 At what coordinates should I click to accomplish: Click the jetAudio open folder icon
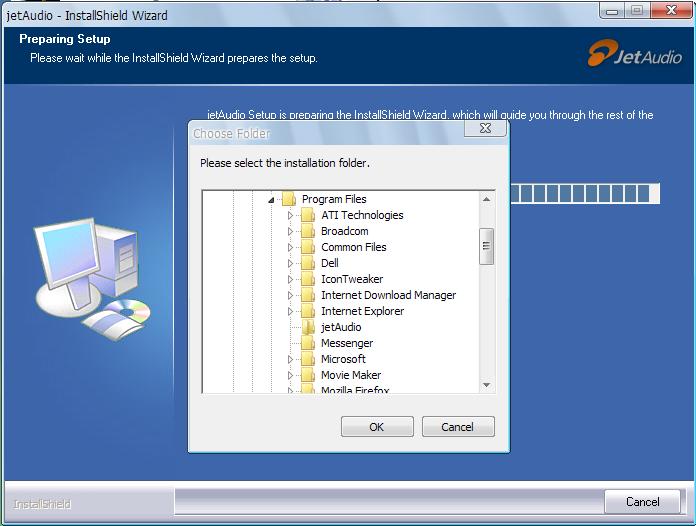point(308,327)
